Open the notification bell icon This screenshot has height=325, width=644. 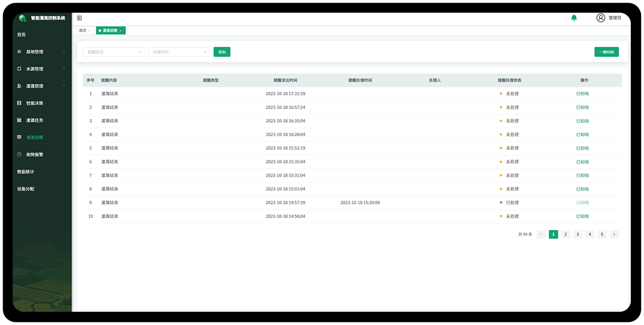click(x=574, y=18)
